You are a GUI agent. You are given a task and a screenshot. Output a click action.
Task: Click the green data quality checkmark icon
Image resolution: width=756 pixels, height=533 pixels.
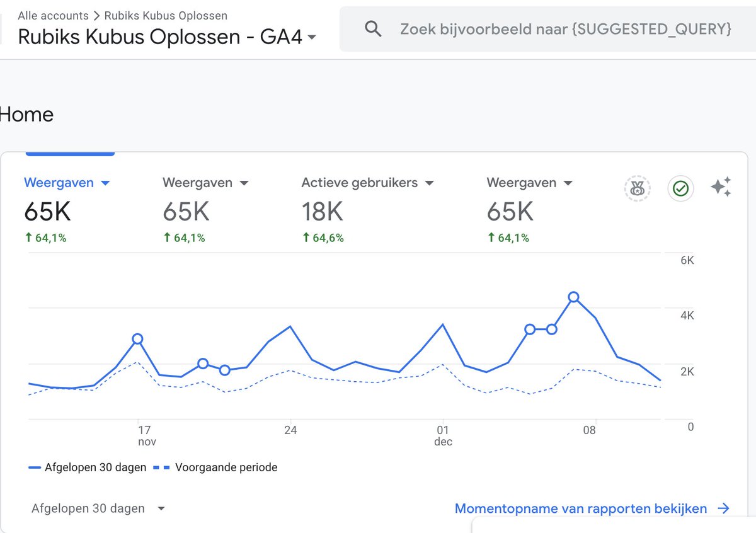(680, 188)
